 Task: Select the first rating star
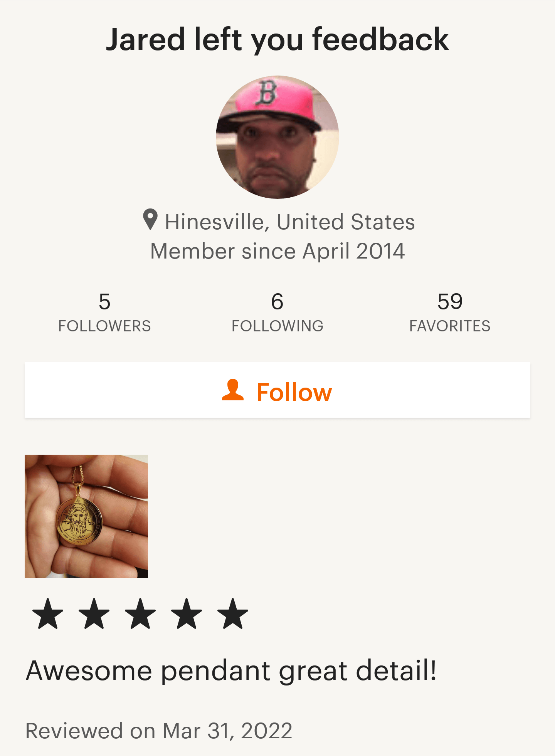[48, 613]
